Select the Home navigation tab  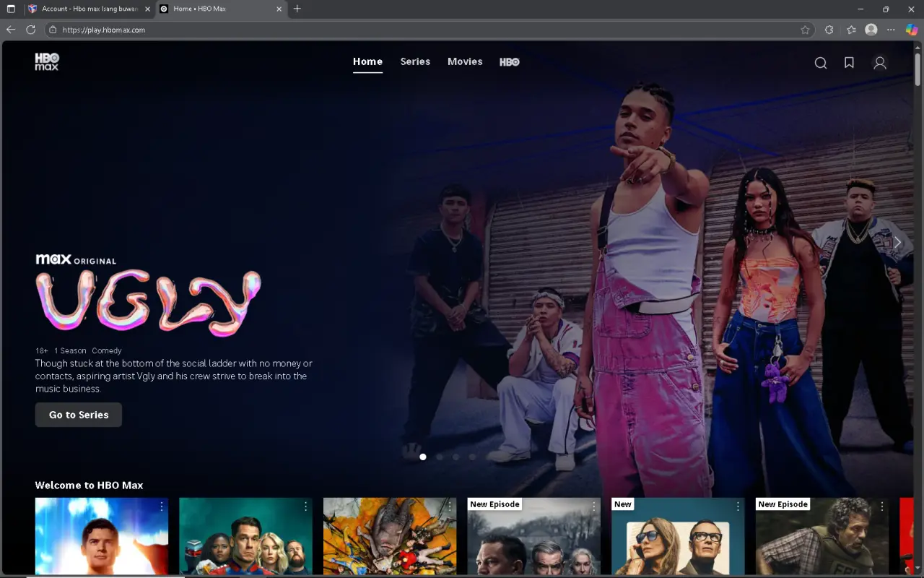[367, 62]
